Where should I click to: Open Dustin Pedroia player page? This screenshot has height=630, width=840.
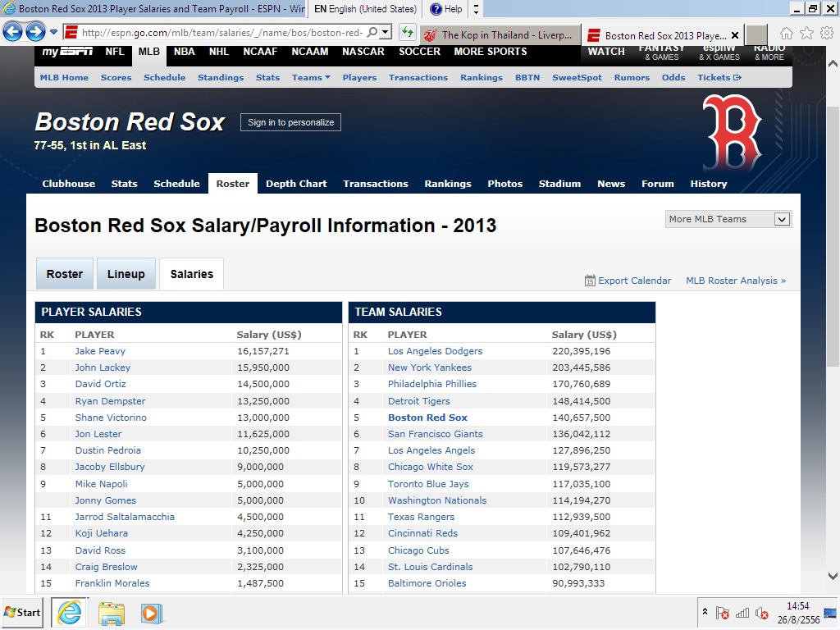108,450
